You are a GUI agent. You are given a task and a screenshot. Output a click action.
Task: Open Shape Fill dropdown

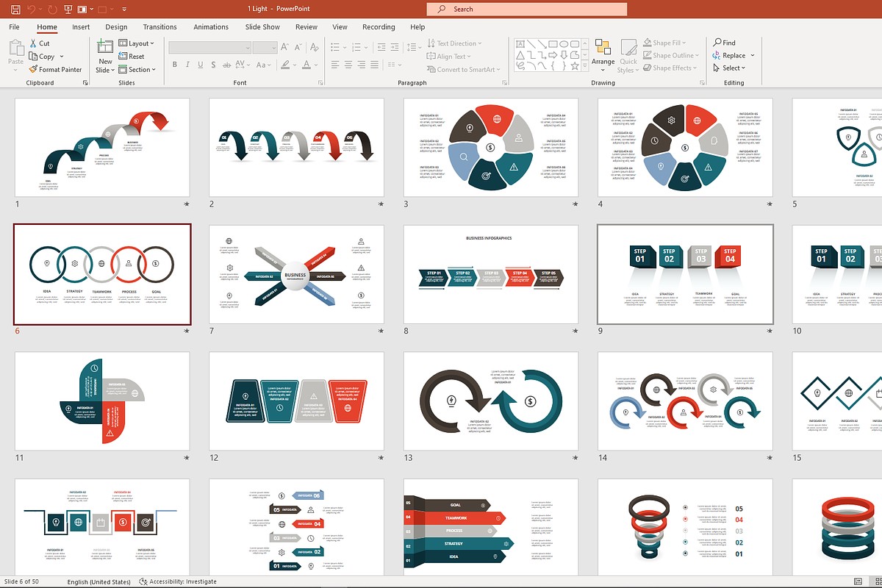click(x=664, y=43)
